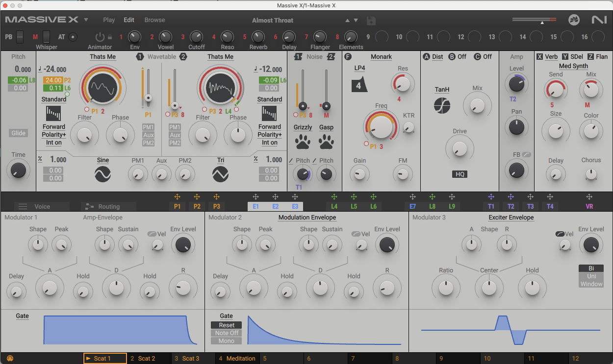Image resolution: width=613 pixels, height=364 pixels.
Task: Enable HQ mode on the Monark filter
Action: click(460, 174)
